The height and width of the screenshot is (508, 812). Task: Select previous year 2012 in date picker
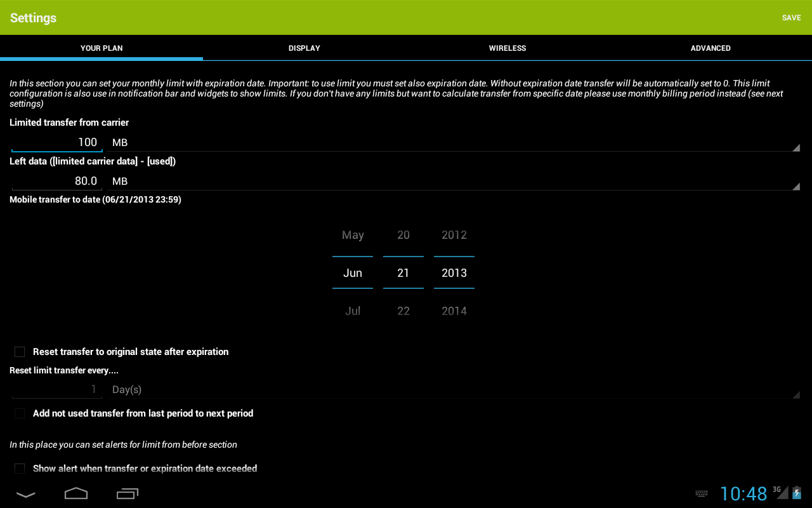[x=454, y=235]
